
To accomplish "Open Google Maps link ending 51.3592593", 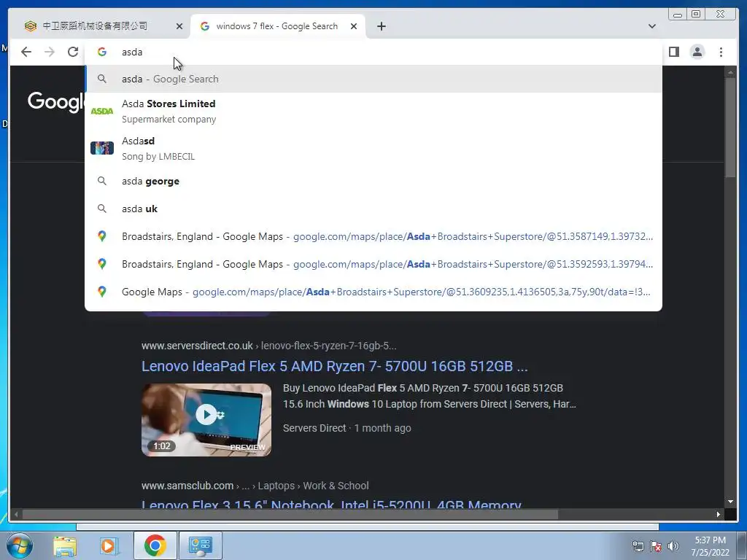I will tap(374, 264).
